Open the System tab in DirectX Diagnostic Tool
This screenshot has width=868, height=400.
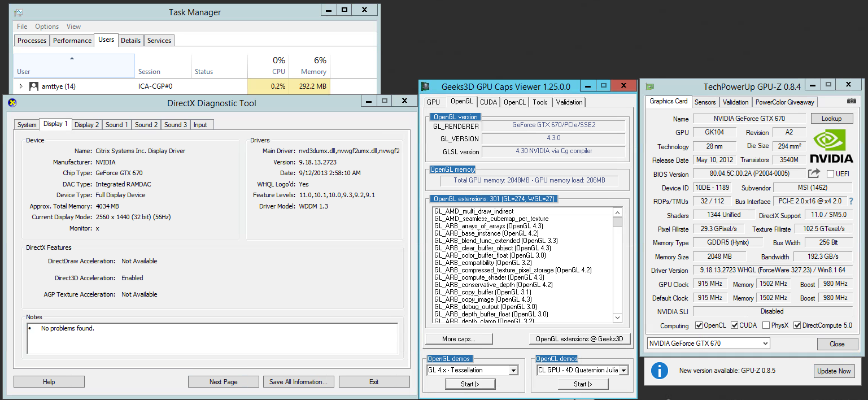click(x=27, y=125)
